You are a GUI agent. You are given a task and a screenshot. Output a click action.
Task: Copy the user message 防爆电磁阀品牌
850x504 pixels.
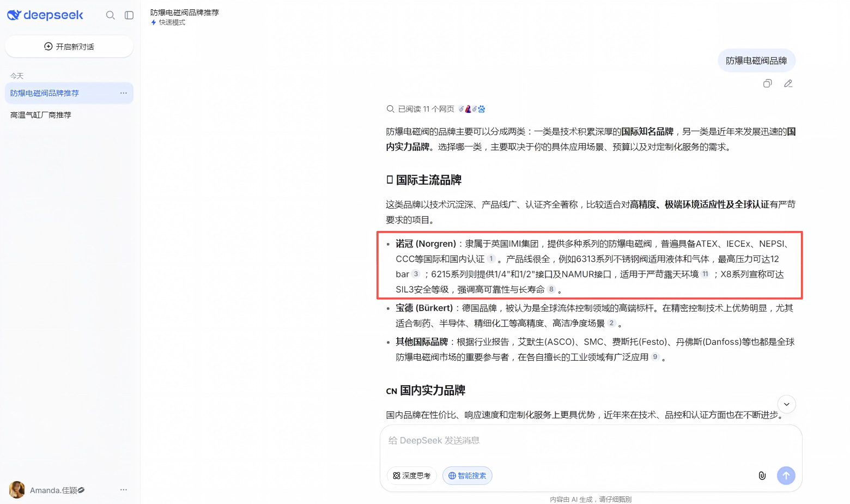pyautogui.click(x=767, y=83)
